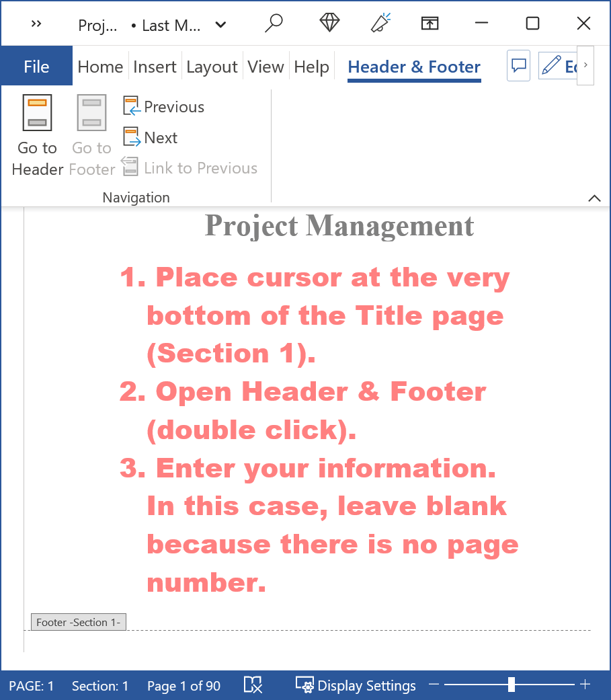The width and height of the screenshot is (611, 700).
Task: Click the Section: 1 status entry
Action: [100, 686]
